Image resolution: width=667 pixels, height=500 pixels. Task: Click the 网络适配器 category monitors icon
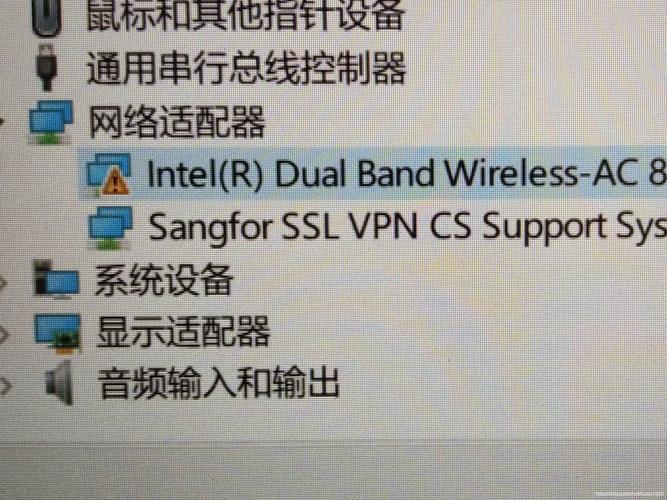[x=51, y=122]
